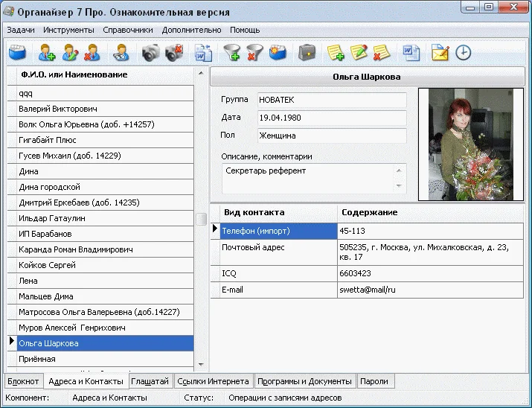Switch to the Ссылки Интернета tab
This screenshot has height=408, width=532.
click(x=213, y=381)
